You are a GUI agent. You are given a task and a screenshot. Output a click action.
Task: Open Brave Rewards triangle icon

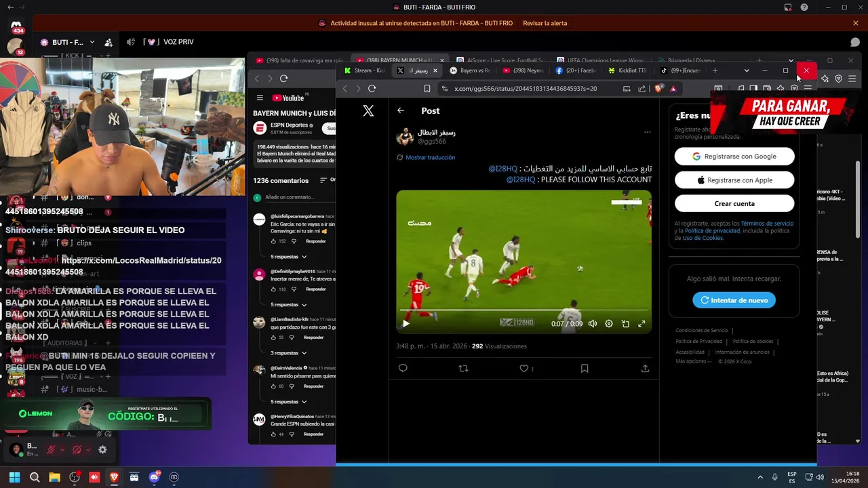(x=673, y=89)
